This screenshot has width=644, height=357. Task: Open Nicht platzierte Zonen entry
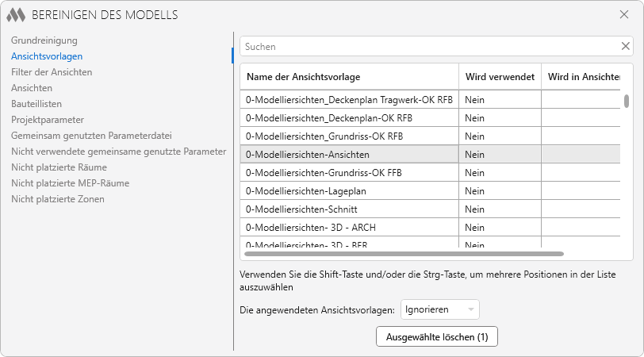[57, 199]
